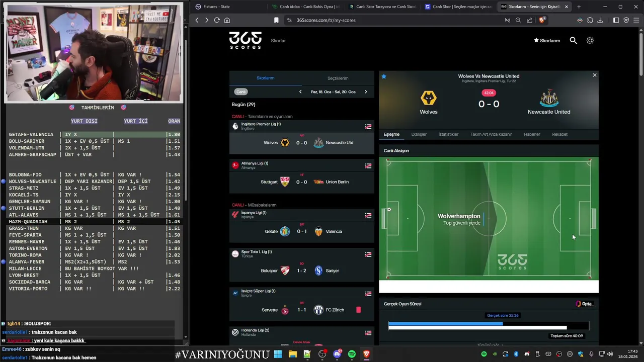This screenshot has width=644, height=362.
Task: Click the İngiltere Premier Lig league header
Action: (302, 126)
